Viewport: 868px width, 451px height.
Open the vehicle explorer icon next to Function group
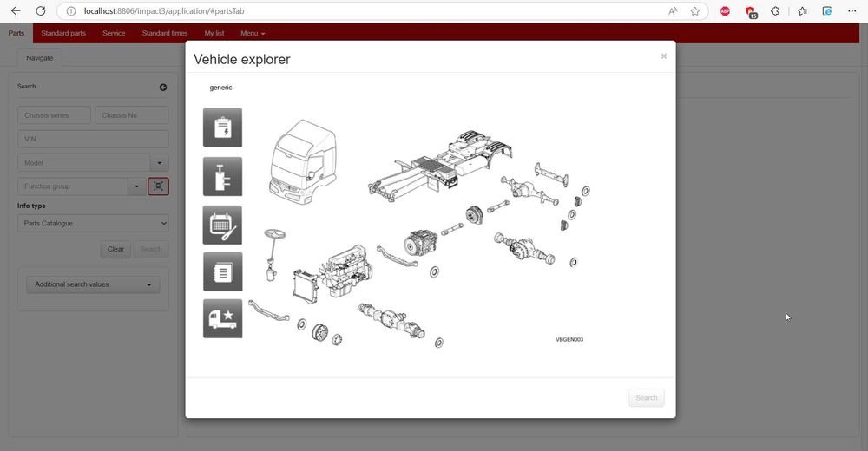(x=158, y=186)
